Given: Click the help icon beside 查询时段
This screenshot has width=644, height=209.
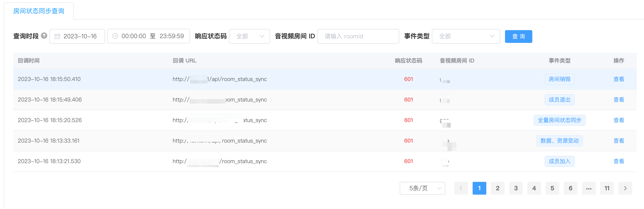Looking at the screenshot, I should (x=44, y=36).
